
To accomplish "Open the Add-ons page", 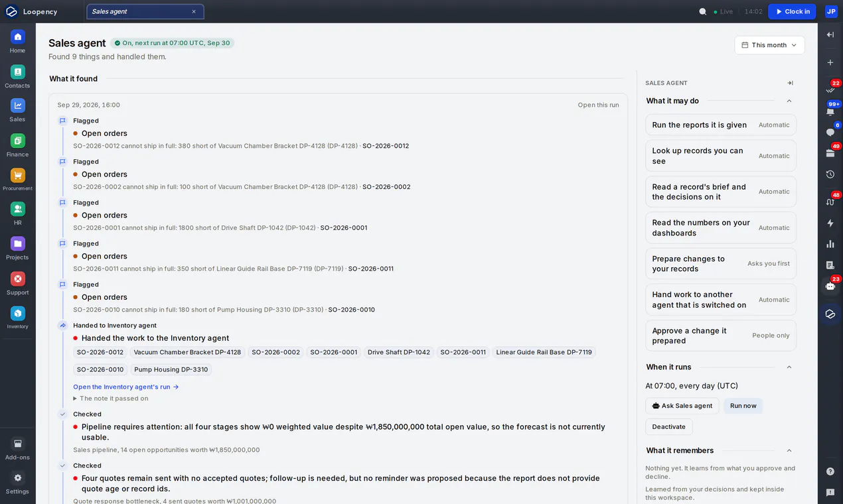I will (17, 449).
